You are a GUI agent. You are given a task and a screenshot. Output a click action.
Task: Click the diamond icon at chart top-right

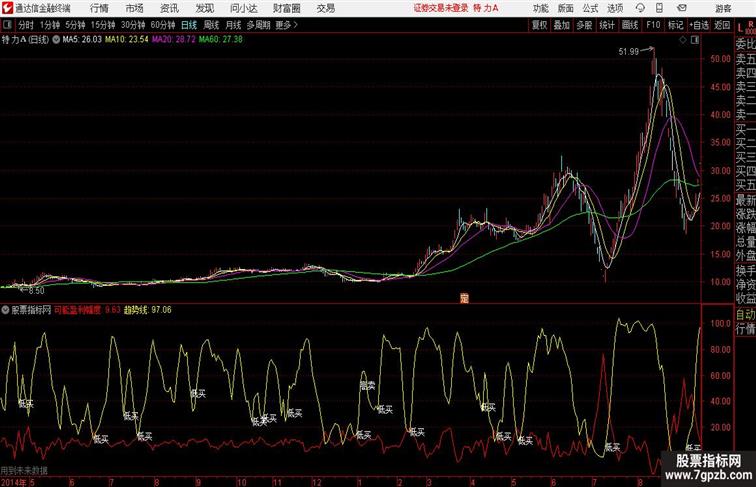683,40
